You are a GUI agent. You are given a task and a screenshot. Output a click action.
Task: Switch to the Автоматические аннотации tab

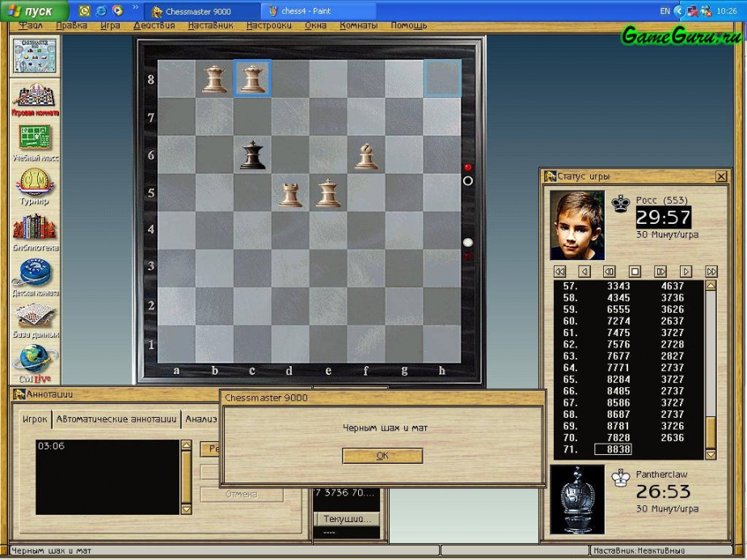(x=116, y=419)
